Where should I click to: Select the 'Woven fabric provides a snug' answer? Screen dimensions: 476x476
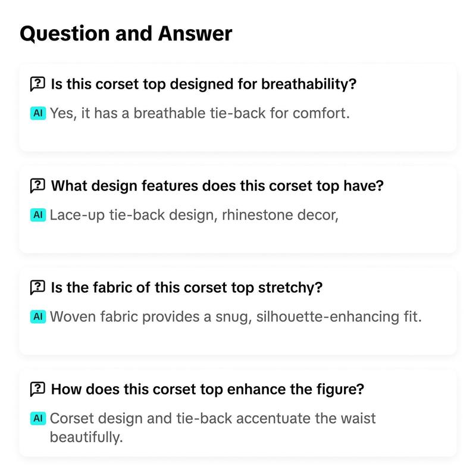pyautogui.click(x=236, y=317)
